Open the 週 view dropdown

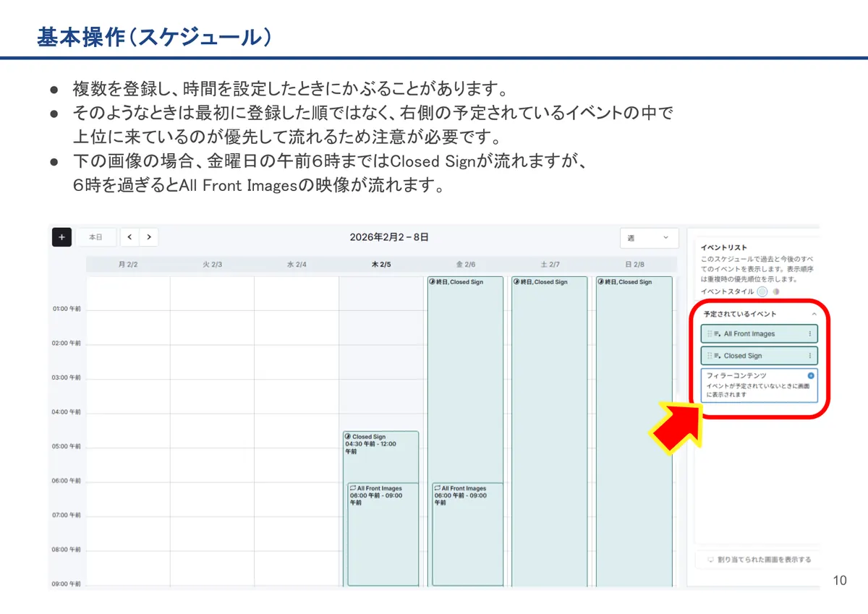(x=649, y=238)
